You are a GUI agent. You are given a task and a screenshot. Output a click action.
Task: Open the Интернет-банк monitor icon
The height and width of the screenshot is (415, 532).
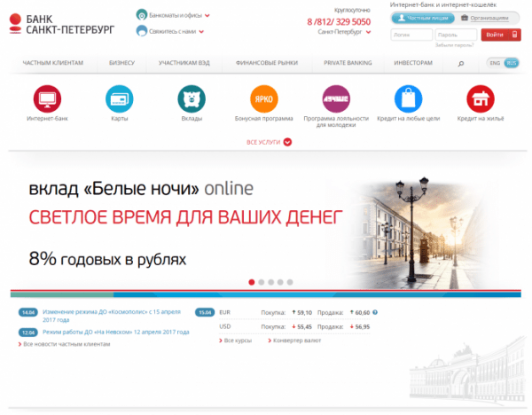47,98
